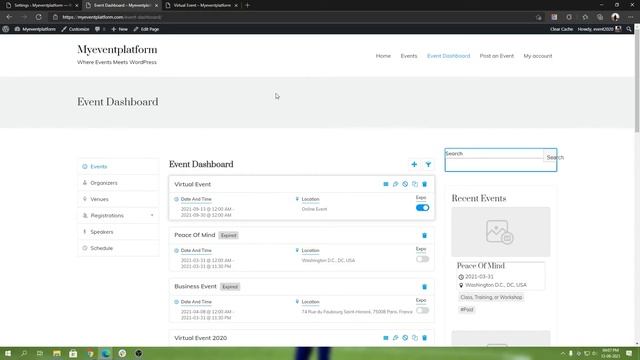Open a new browser tab with plus
This screenshot has width=640, height=360.
click(247, 5)
